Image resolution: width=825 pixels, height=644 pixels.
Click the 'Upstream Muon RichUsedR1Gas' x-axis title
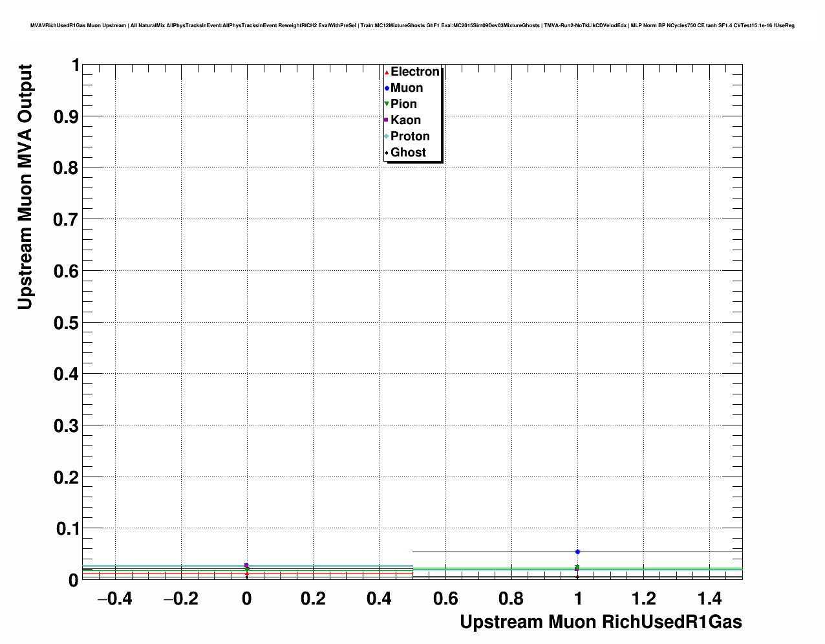601,622
